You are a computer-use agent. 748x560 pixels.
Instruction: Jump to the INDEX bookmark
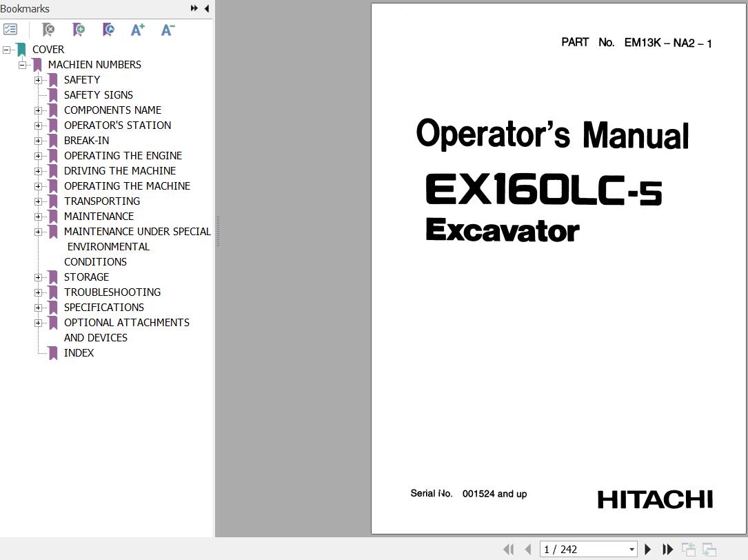coord(79,353)
